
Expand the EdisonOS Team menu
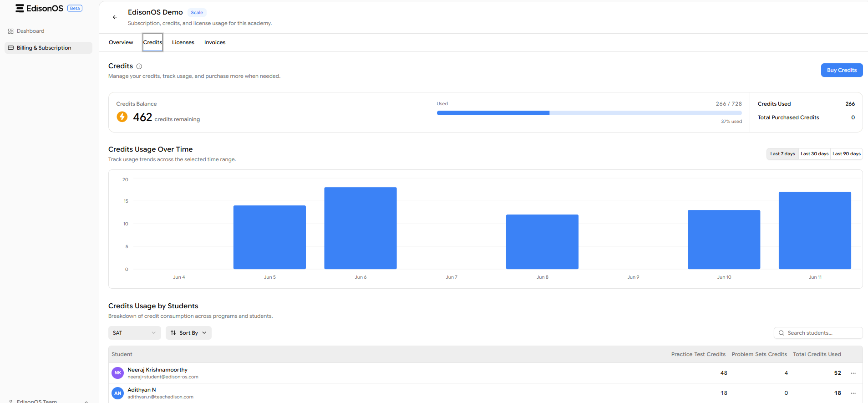48,401
